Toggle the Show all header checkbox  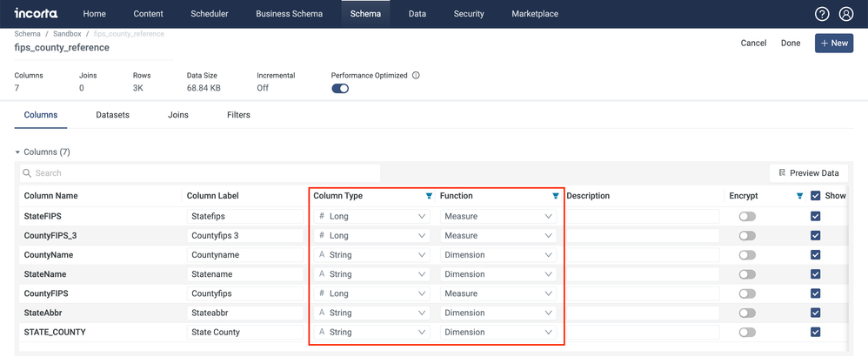(x=815, y=196)
